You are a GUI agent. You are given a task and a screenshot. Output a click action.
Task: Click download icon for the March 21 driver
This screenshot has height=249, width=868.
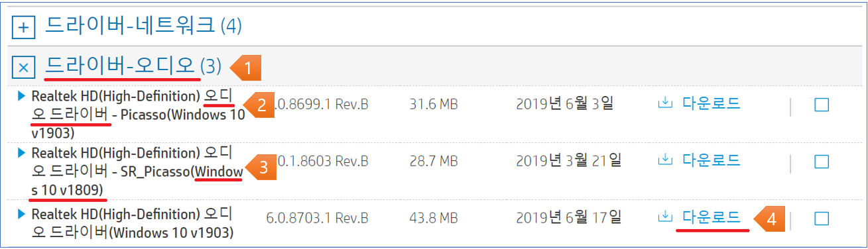pyautogui.click(x=664, y=160)
